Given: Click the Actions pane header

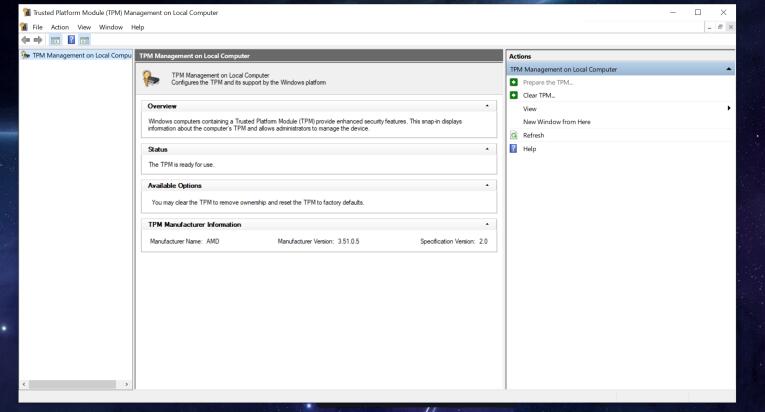Looking at the screenshot, I should coord(621,56).
